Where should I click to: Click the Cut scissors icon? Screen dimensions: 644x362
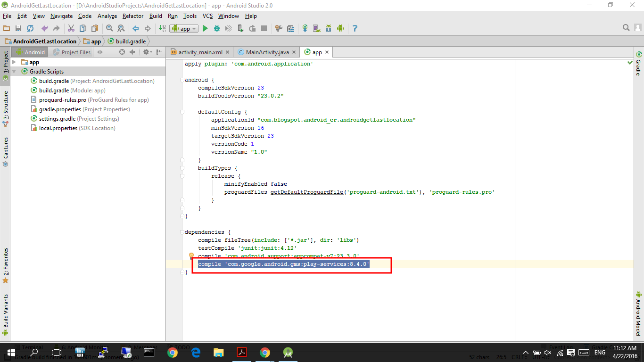pos(71,28)
